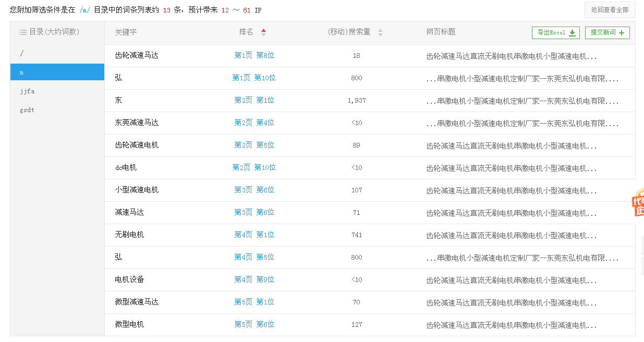This screenshot has height=342, width=644.
Task: Click the keyword dc电机
Action: [x=126, y=167]
